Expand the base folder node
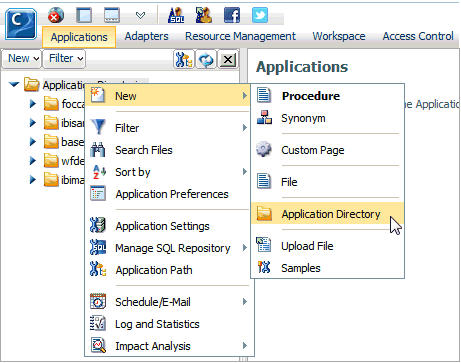Image resolution: width=461 pixels, height=363 pixels. point(33,142)
